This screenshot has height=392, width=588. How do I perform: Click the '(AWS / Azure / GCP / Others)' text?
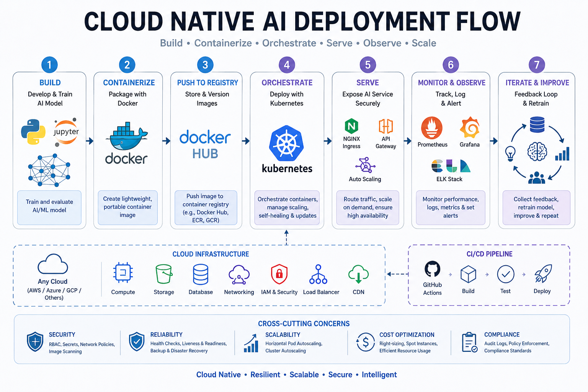click(x=54, y=294)
